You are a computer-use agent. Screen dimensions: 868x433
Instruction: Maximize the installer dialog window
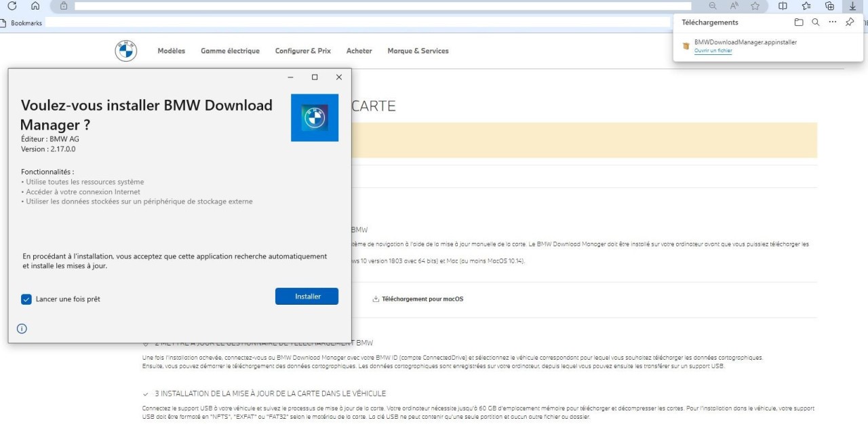[315, 77]
